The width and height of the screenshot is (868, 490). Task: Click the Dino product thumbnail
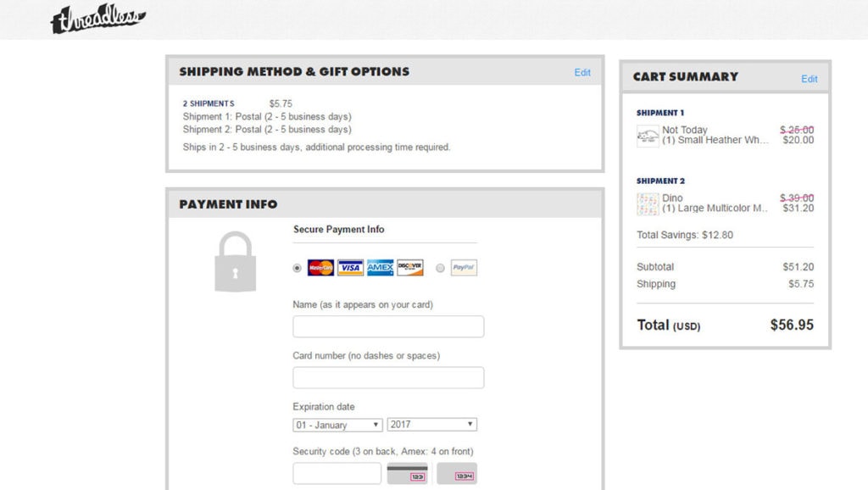(x=648, y=203)
